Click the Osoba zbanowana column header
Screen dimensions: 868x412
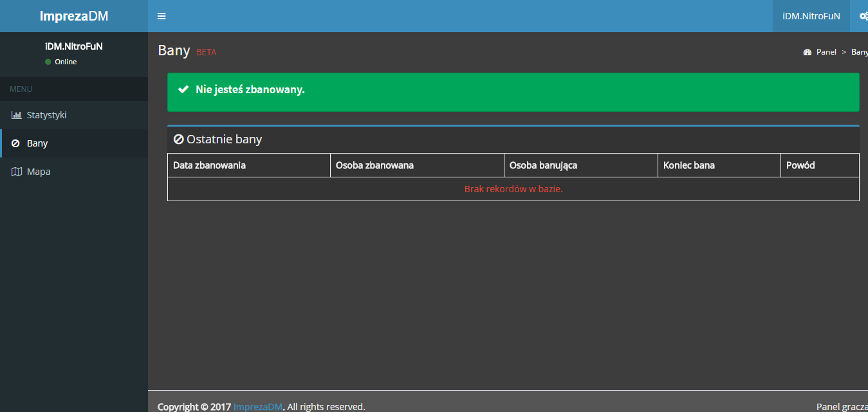point(374,165)
